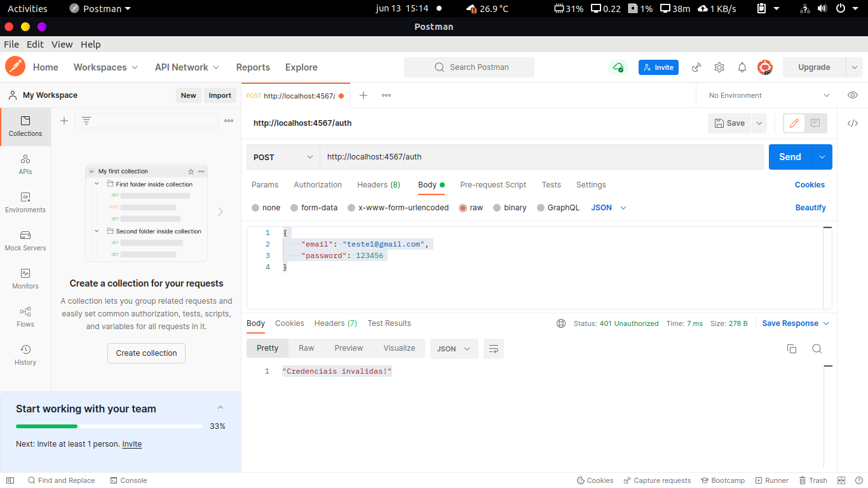Add a new collection with plus icon
The width and height of the screenshot is (868, 488).
coord(64,121)
